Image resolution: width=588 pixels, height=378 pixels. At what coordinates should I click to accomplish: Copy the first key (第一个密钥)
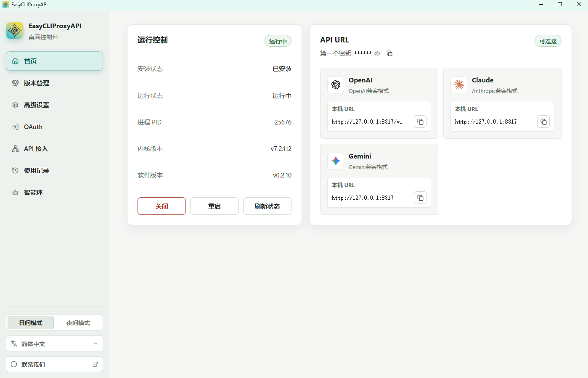click(389, 53)
